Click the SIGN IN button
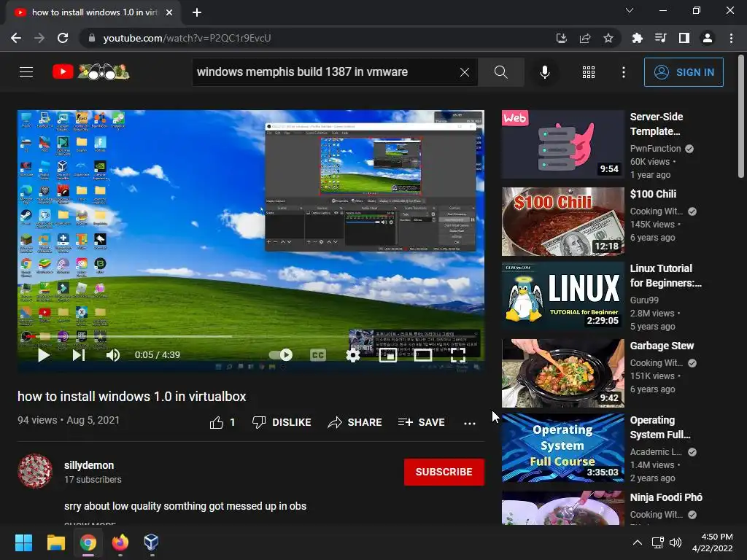Viewport: 747px width, 560px height. [x=683, y=72]
